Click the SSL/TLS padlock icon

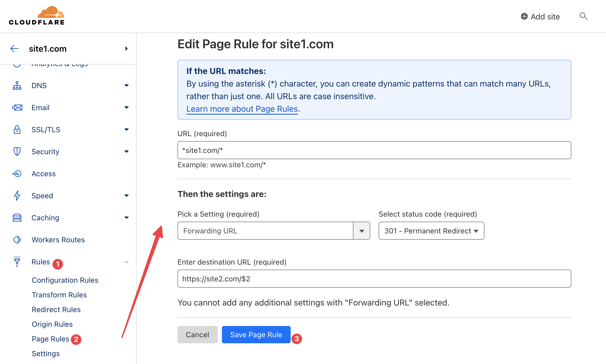pyautogui.click(x=17, y=130)
